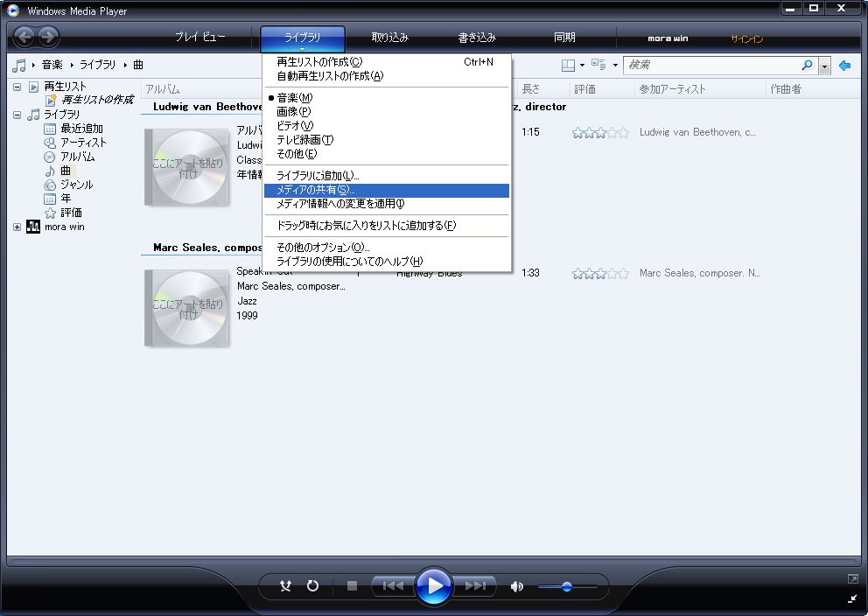868x616 pixels.
Task: Open the プレイ ビュー tab
Action: point(199,37)
